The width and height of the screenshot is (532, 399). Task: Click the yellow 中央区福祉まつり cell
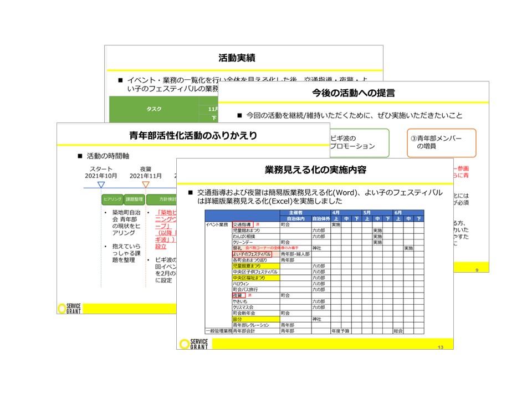tap(256, 278)
